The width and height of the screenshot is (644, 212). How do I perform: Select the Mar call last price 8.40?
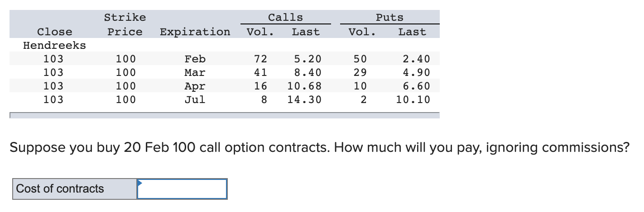pos(308,72)
